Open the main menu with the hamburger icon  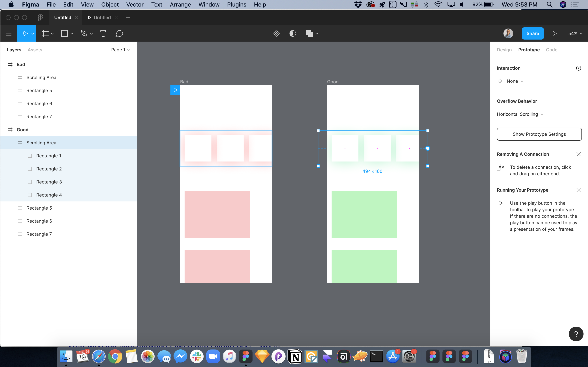click(x=9, y=33)
